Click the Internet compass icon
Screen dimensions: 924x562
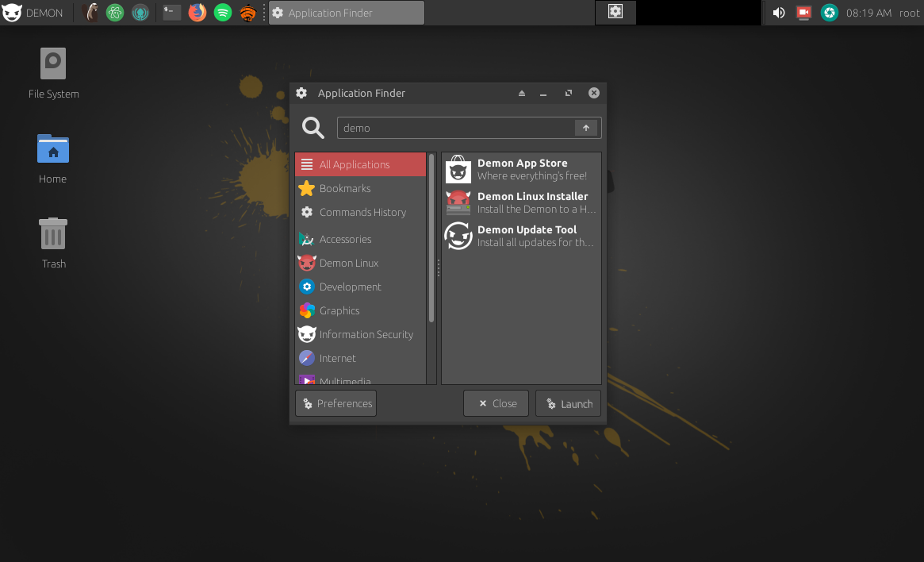pyautogui.click(x=306, y=358)
